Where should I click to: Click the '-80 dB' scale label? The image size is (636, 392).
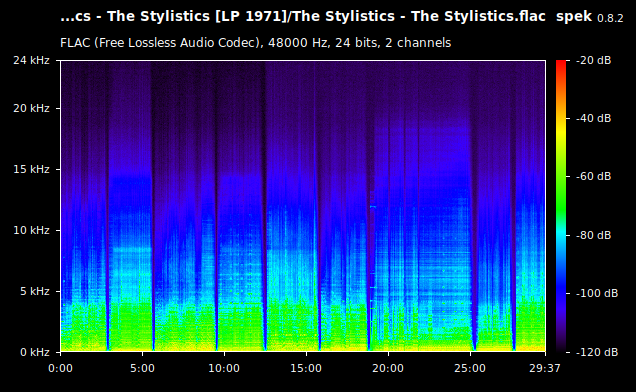[593, 235]
